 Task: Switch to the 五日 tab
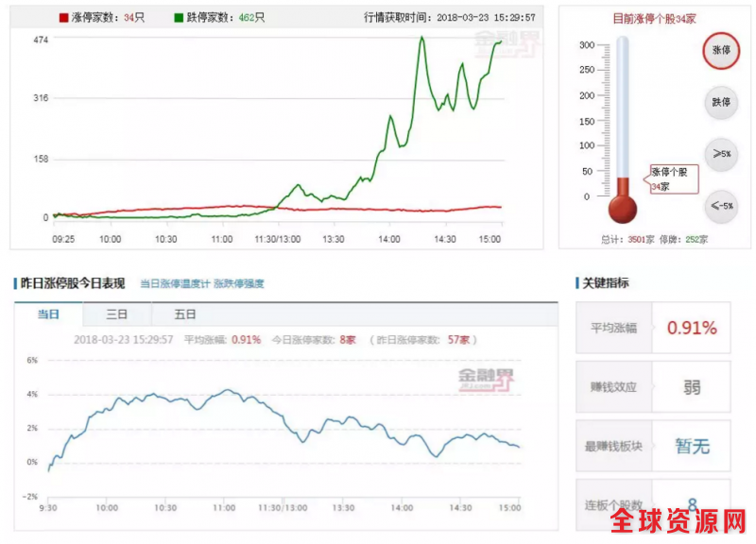185,314
